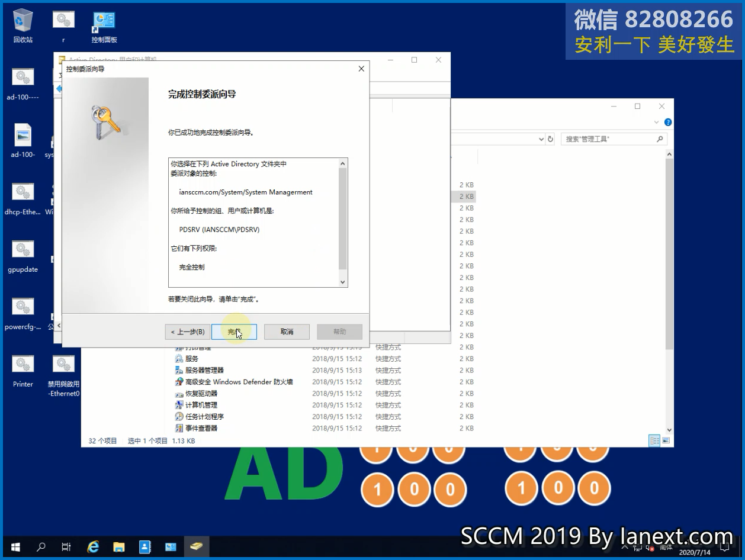Open Task View on the taskbar
The height and width of the screenshot is (560, 745).
click(66, 547)
